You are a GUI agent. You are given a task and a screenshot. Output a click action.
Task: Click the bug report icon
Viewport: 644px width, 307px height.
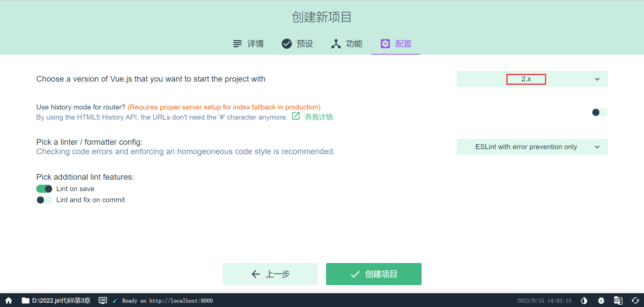click(x=601, y=301)
